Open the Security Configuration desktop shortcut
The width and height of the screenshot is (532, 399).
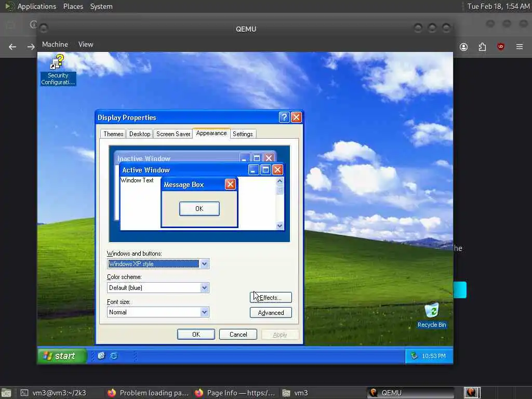pos(58,70)
